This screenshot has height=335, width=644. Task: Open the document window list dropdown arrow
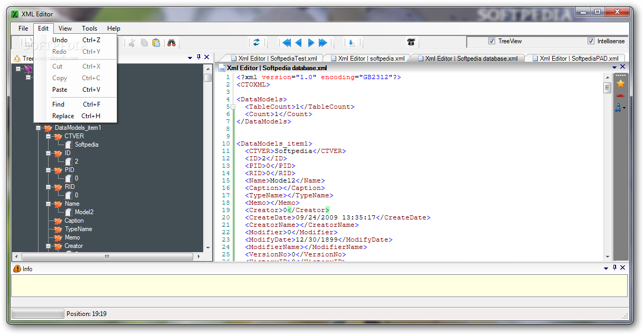coord(614,67)
